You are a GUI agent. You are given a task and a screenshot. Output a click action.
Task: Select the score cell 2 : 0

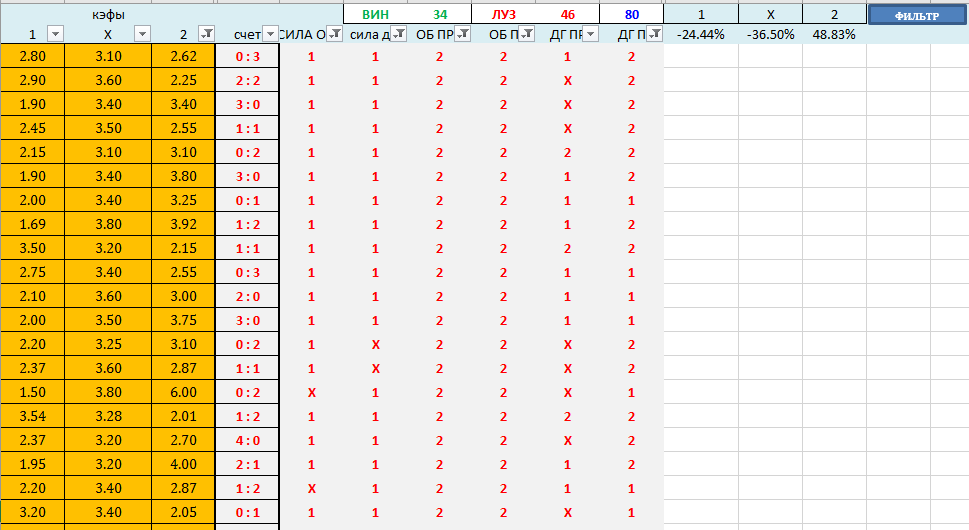(x=248, y=297)
